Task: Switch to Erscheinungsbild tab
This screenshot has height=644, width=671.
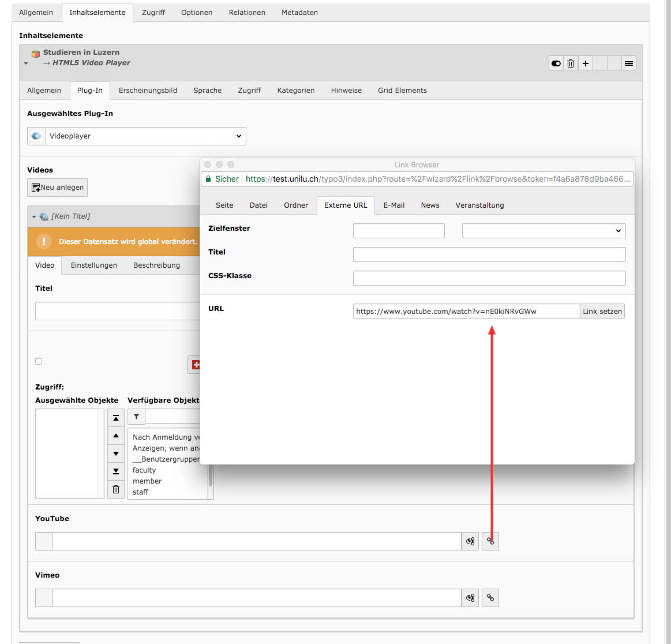Action: [x=148, y=90]
